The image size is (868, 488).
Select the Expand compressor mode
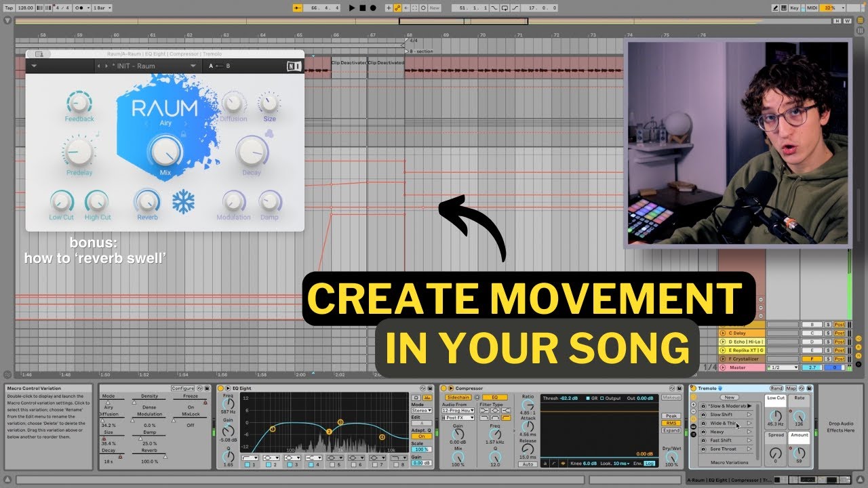pos(671,430)
